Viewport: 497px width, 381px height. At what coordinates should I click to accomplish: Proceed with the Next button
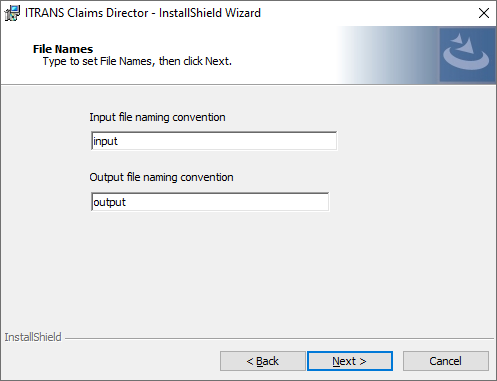tap(350, 361)
